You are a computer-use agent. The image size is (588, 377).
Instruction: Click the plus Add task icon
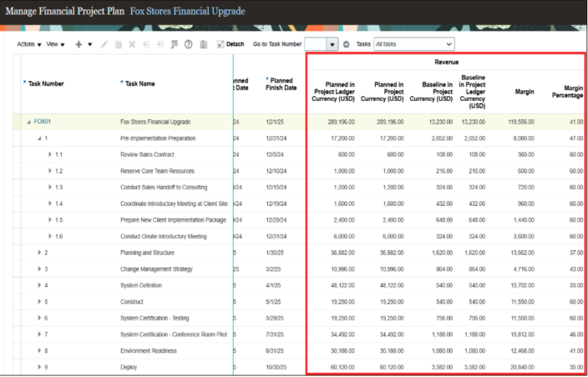[79, 44]
